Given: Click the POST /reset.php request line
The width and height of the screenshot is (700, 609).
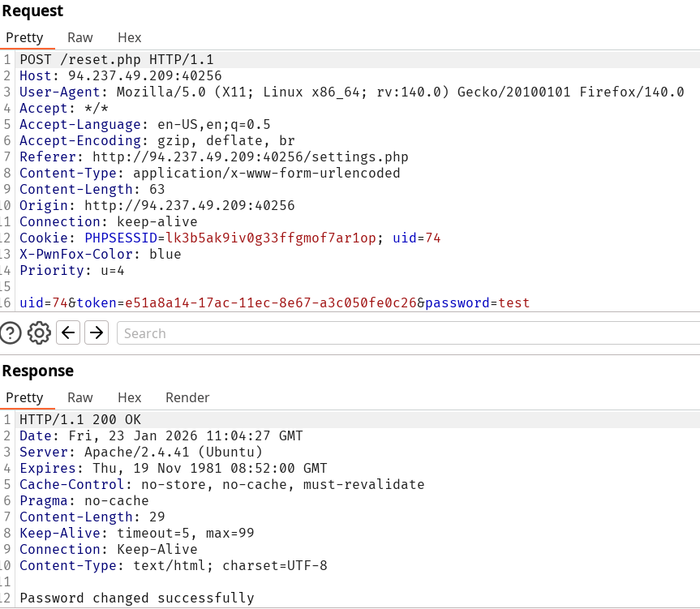Looking at the screenshot, I should (117, 59).
